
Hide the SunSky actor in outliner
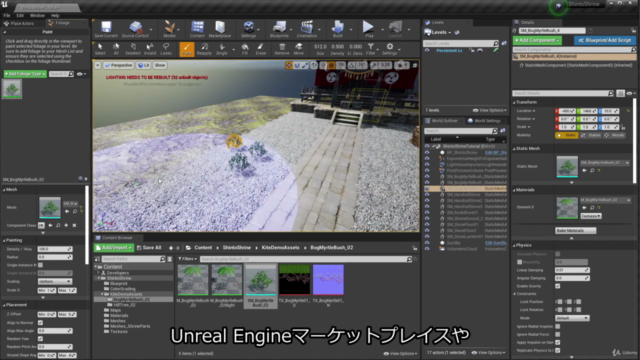coord(427,243)
